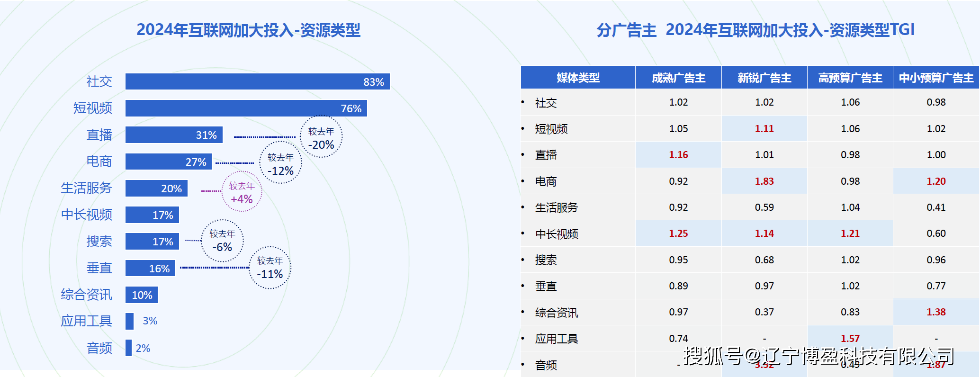
Task: Click the 0.68 cell in 搜索 row
Action: pyautogui.click(x=764, y=260)
